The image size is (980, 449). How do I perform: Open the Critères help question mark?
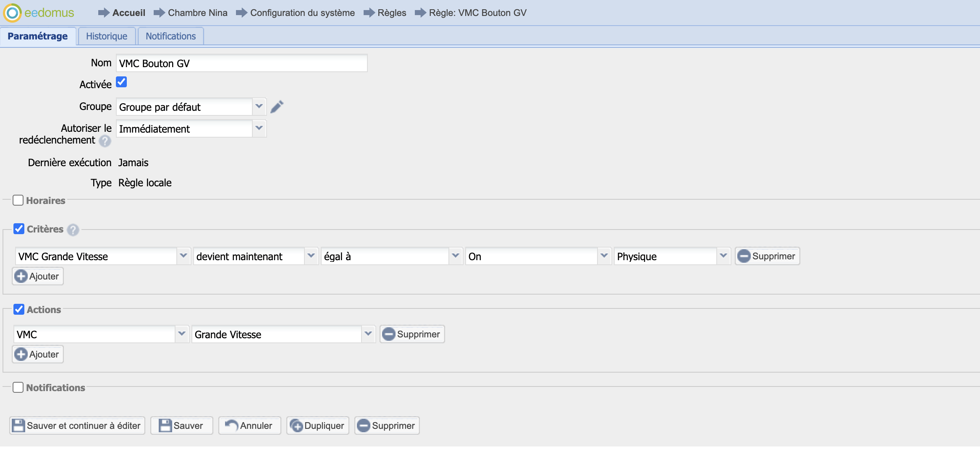73,230
